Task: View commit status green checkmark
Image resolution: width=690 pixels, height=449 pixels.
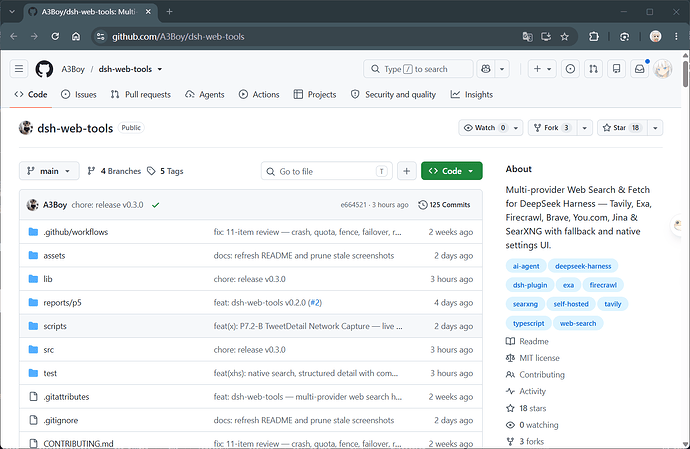Action: pyautogui.click(x=155, y=205)
